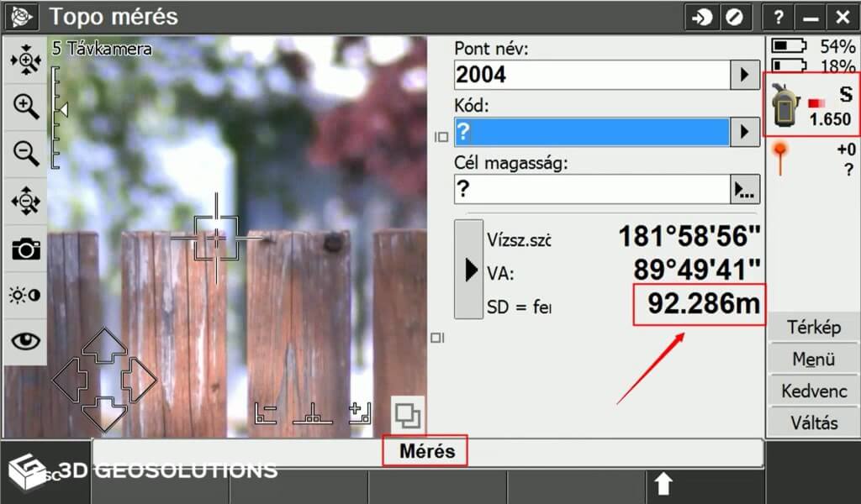Expand the Kód field dropdown arrow
The width and height of the screenshot is (861, 504).
[745, 132]
